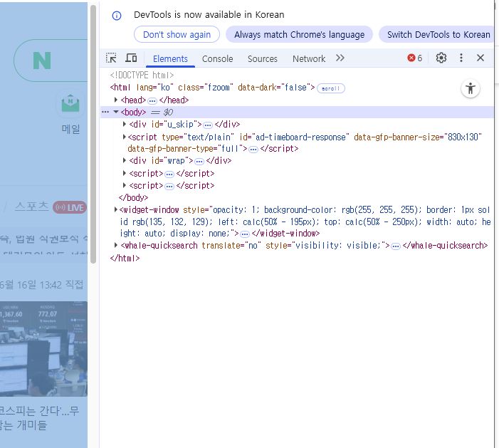
Task: Switch to the Sources tab
Action: [263, 59]
